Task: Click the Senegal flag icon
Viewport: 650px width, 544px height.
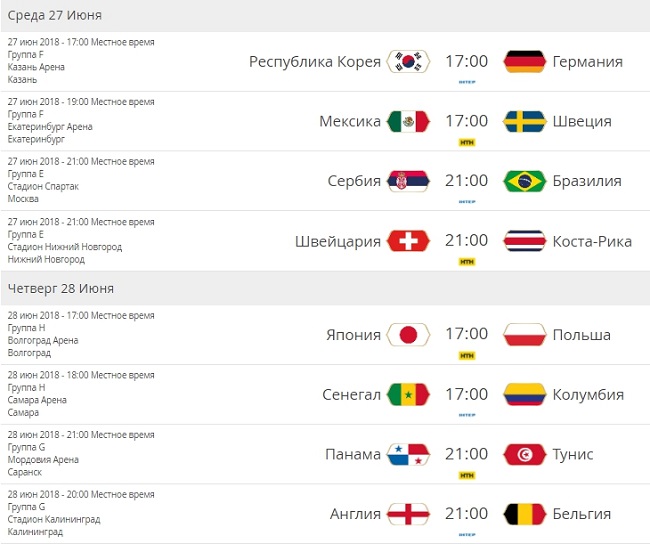Action: (x=408, y=395)
